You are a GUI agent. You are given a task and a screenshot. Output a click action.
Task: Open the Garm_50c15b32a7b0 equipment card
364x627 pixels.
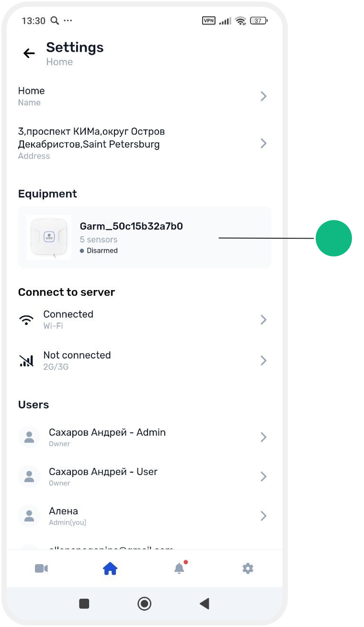[145, 238]
